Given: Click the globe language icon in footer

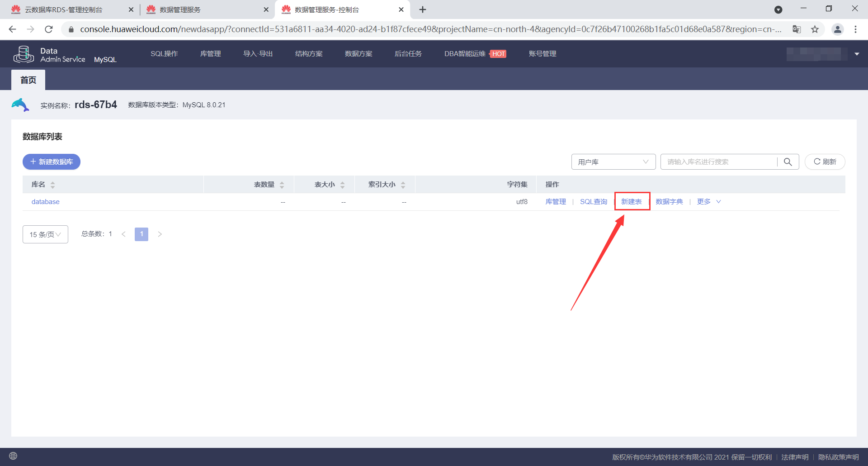Looking at the screenshot, I should [x=13, y=456].
